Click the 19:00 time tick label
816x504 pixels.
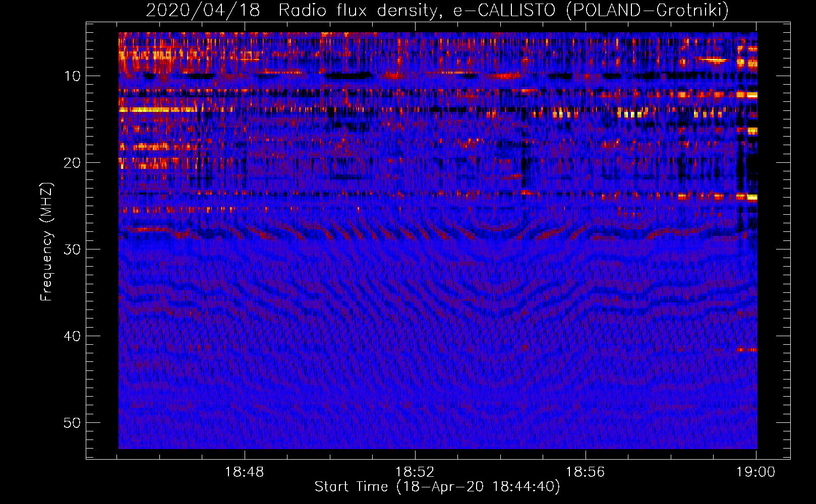pyautogui.click(x=755, y=472)
